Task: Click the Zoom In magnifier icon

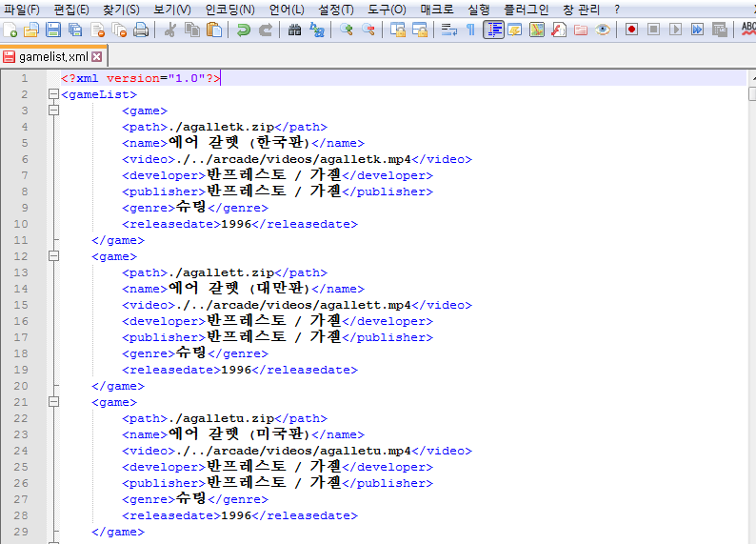Action: coord(347,30)
